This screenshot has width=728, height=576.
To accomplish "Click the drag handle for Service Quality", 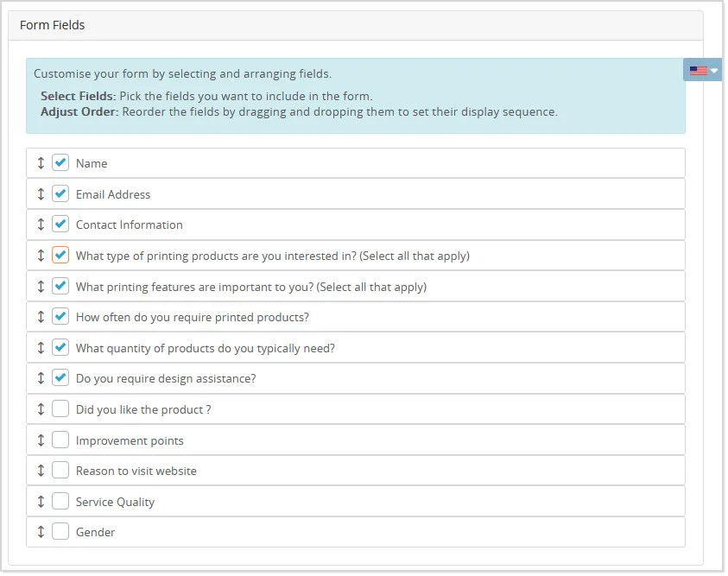I will [x=41, y=501].
